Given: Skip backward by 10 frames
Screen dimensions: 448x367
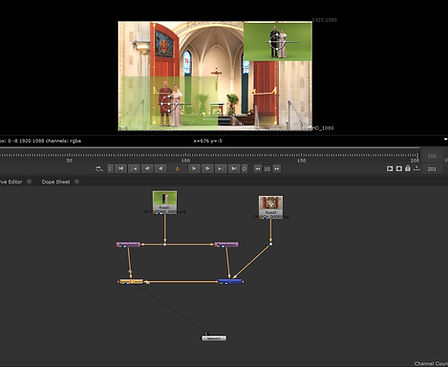Looking at the screenshot, I should 258,169.
